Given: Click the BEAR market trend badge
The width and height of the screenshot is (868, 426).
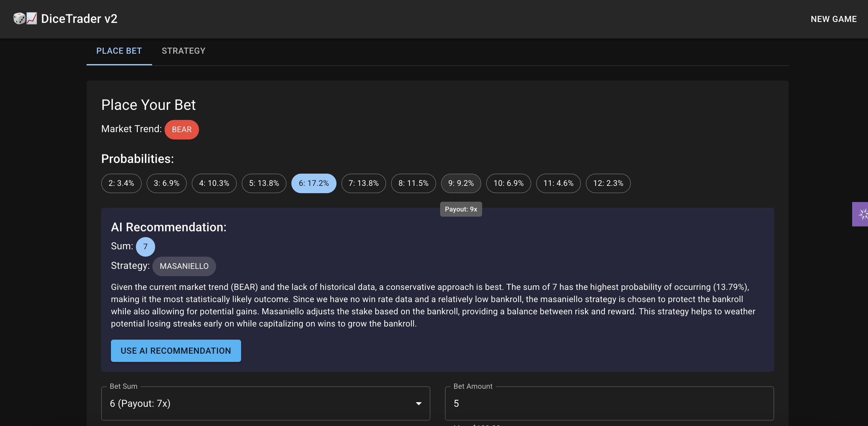Looking at the screenshot, I should [x=182, y=129].
